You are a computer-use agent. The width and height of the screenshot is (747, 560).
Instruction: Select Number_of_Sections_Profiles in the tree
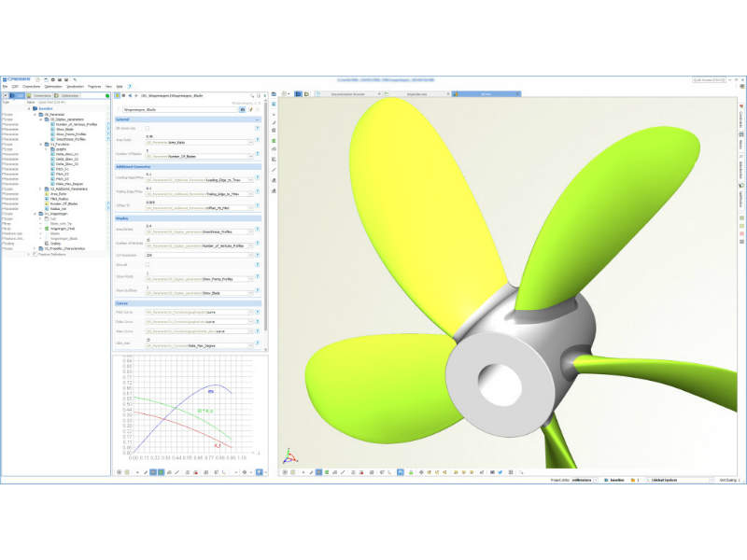76,124
